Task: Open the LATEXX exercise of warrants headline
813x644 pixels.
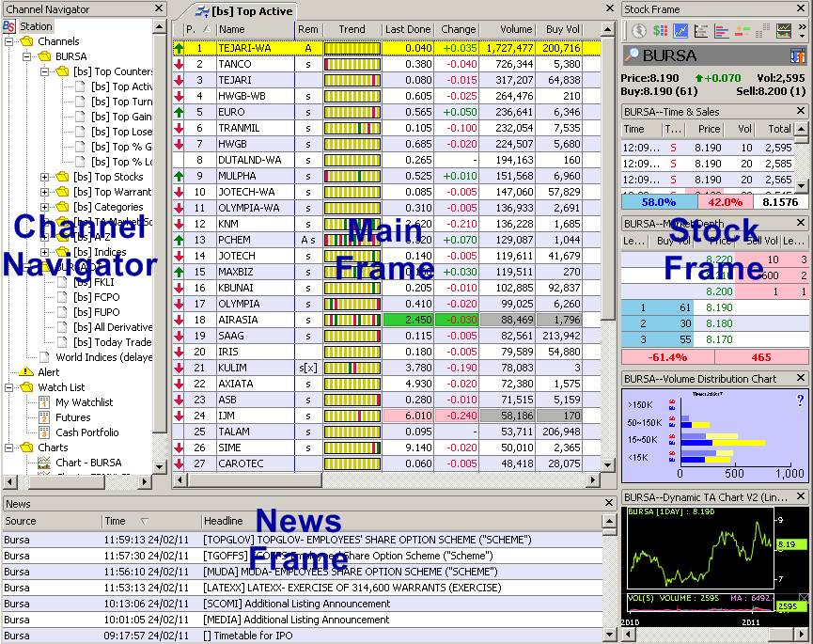Action: tap(352, 588)
